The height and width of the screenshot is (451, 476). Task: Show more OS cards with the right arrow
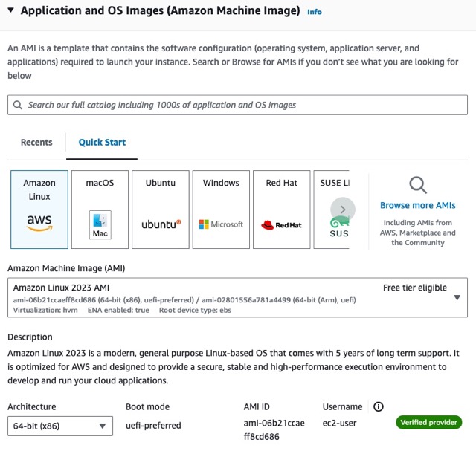(343, 210)
